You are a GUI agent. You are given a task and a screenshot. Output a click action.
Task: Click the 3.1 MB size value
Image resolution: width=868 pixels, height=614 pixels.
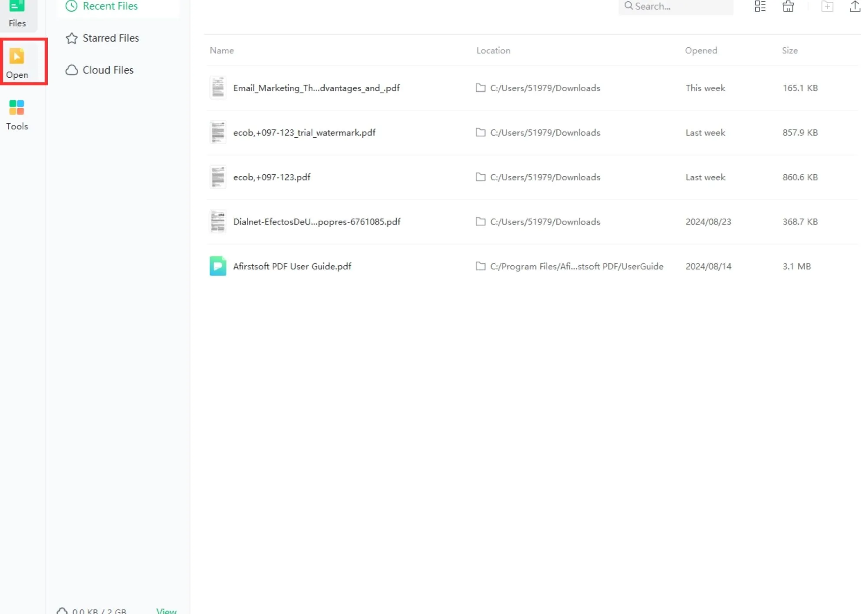pos(796,266)
